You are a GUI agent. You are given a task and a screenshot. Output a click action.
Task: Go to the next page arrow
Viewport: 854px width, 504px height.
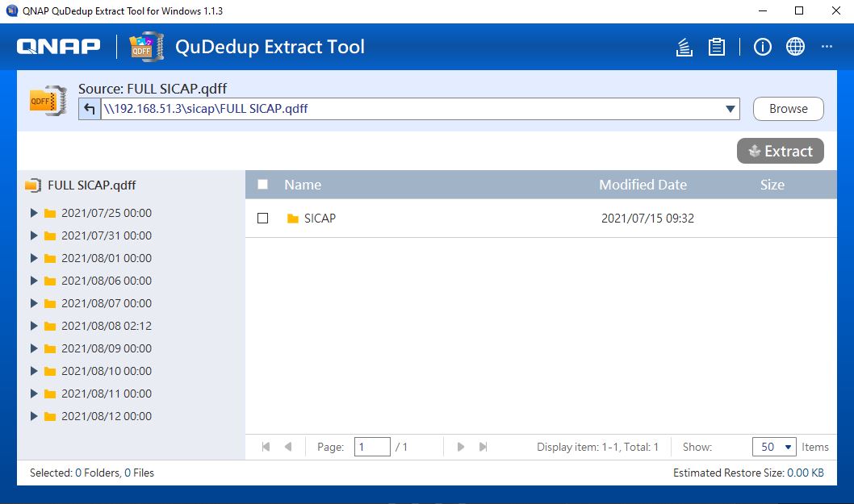pos(461,447)
